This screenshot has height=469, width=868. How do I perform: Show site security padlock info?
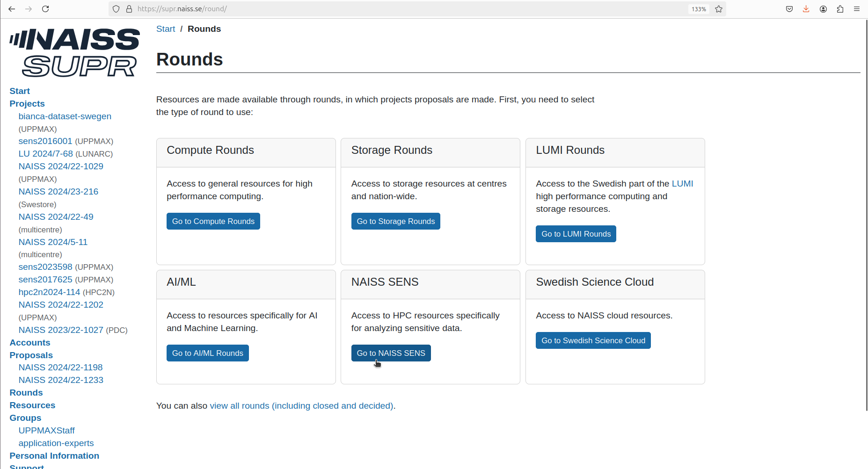129,9
